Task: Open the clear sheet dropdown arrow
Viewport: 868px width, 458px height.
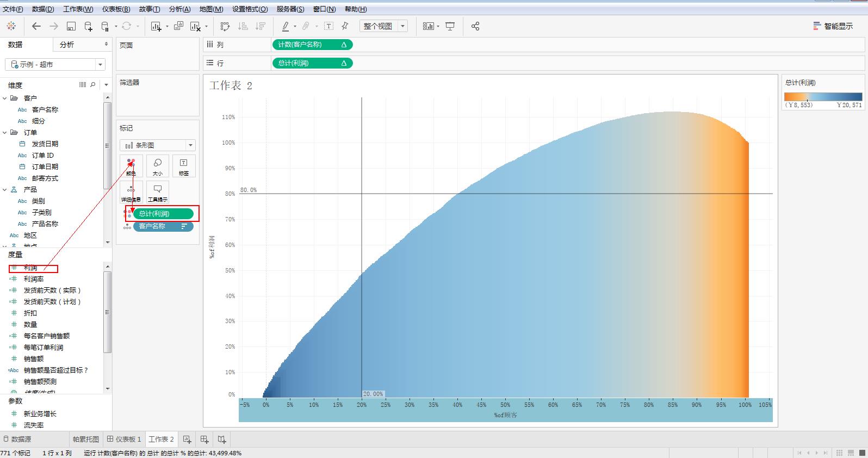Action: [206, 26]
